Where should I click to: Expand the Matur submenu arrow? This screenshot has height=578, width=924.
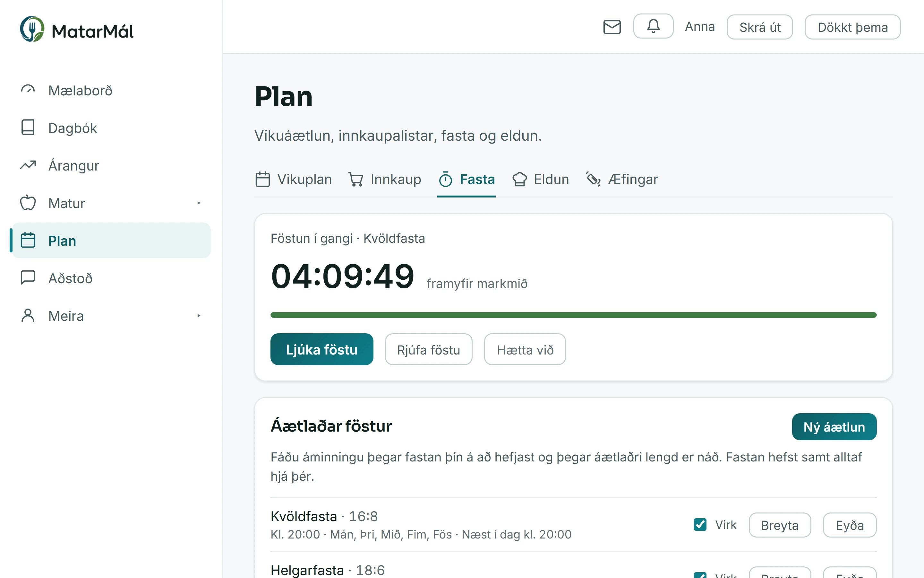click(199, 203)
